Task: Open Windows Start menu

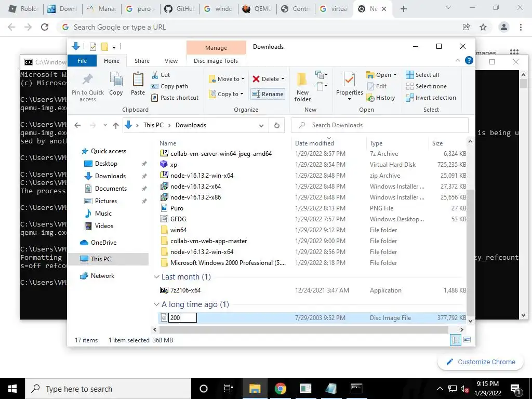Action: 12,389
